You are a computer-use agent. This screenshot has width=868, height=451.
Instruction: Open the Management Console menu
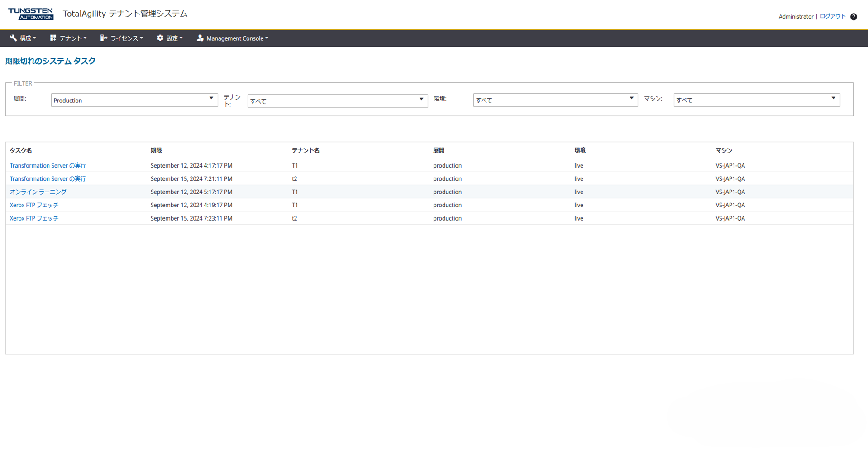(x=233, y=38)
